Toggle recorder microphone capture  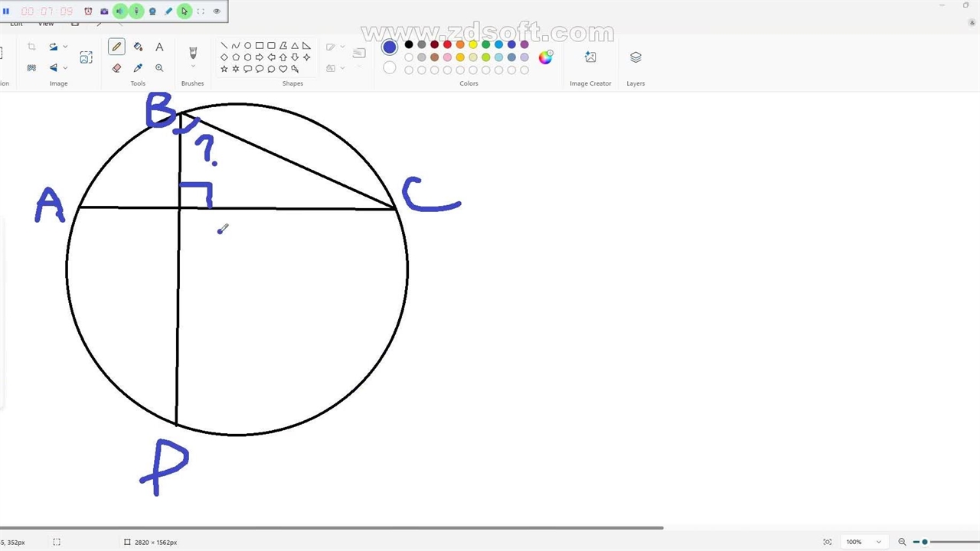(x=136, y=11)
